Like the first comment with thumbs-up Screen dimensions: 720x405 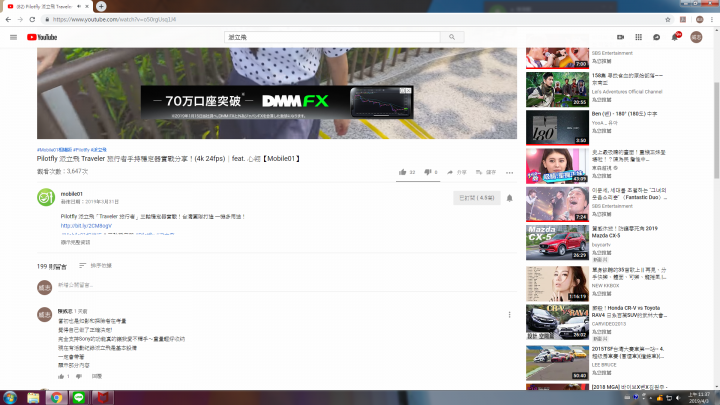point(61,376)
